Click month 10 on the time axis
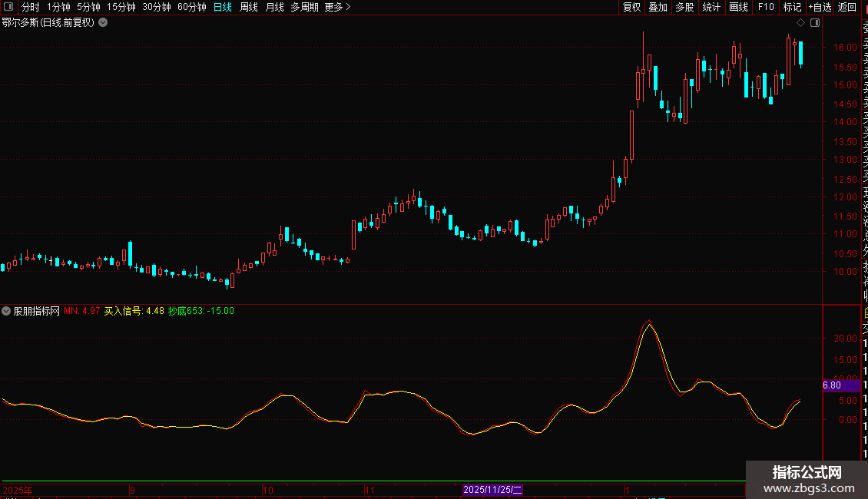The height and width of the screenshot is (499, 868). (268, 490)
